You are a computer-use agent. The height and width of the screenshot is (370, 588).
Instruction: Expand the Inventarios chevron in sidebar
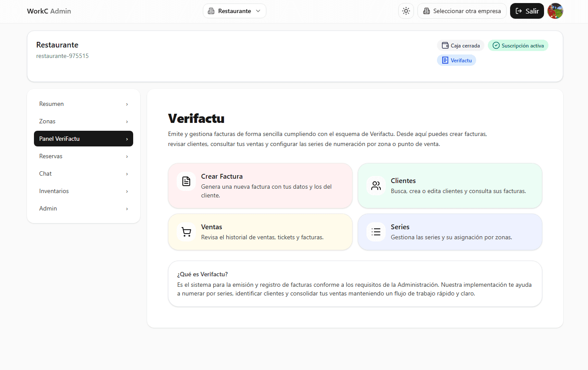click(127, 191)
